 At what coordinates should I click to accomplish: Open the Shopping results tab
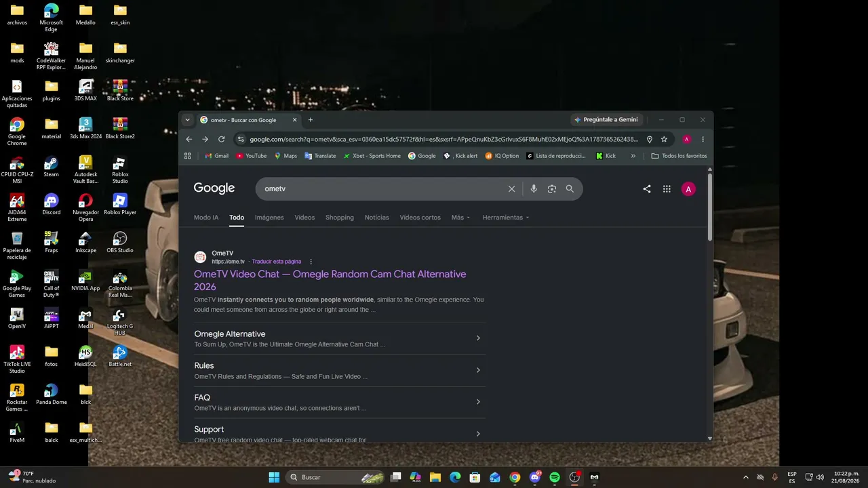pyautogui.click(x=340, y=218)
